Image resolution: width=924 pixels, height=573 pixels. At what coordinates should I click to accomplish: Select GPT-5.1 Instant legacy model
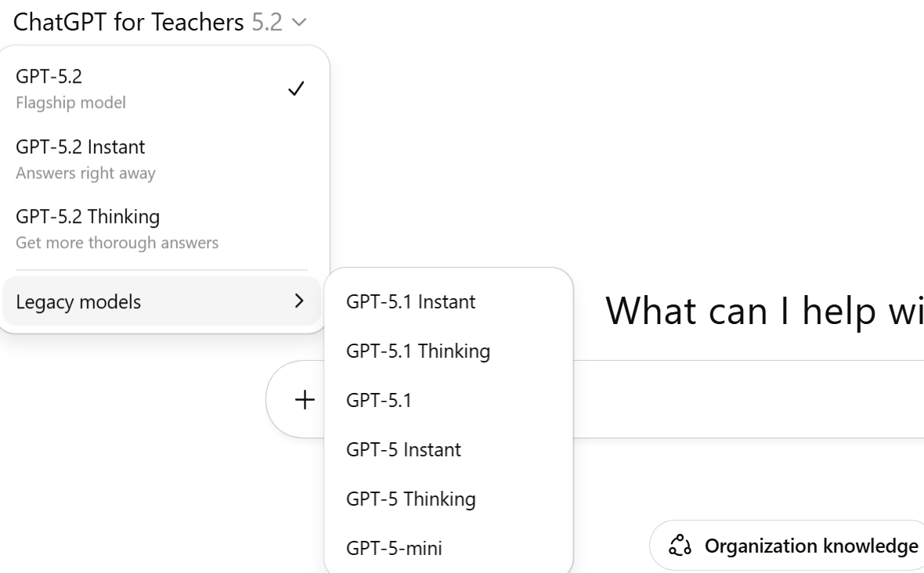410,301
